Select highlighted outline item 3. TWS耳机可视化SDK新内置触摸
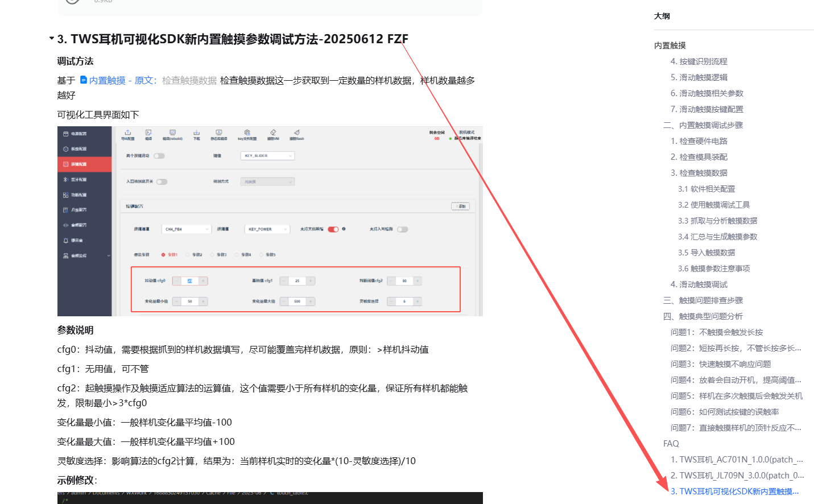This screenshot has height=504, width=814. pos(735,491)
